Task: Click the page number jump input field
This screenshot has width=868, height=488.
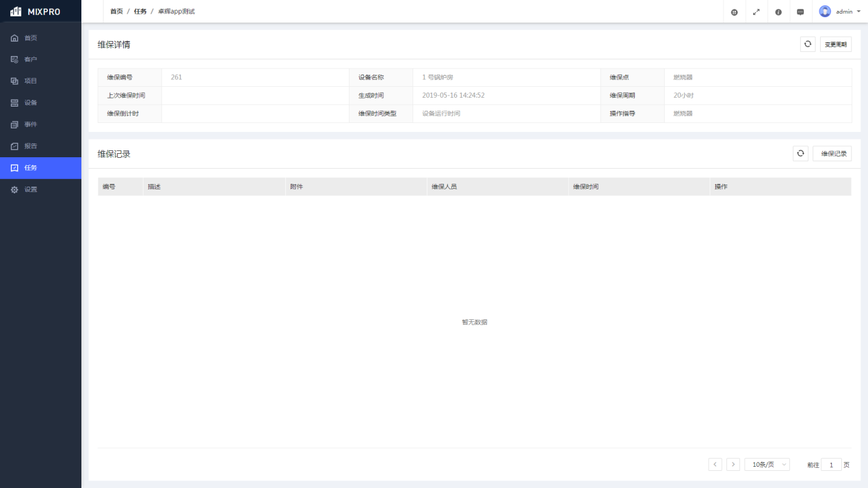Action: [831, 465]
